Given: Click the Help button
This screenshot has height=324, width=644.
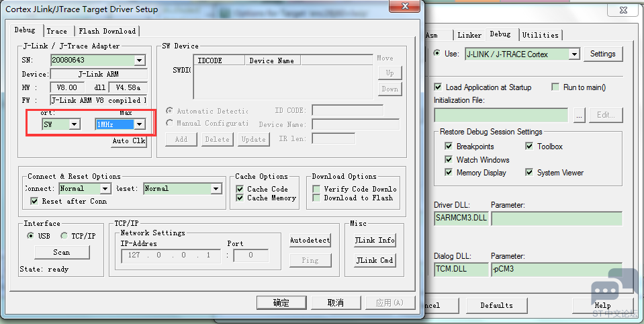Looking at the screenshot, I should point(603,305).
